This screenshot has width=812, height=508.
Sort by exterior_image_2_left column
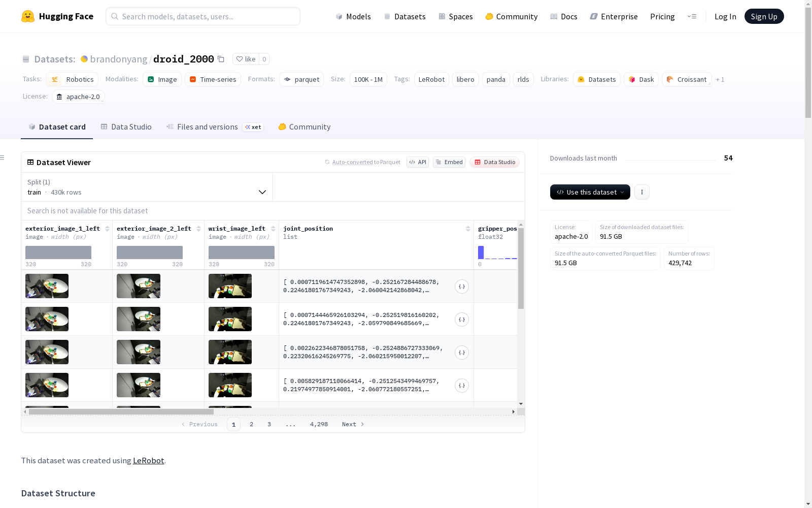(198, 229)
